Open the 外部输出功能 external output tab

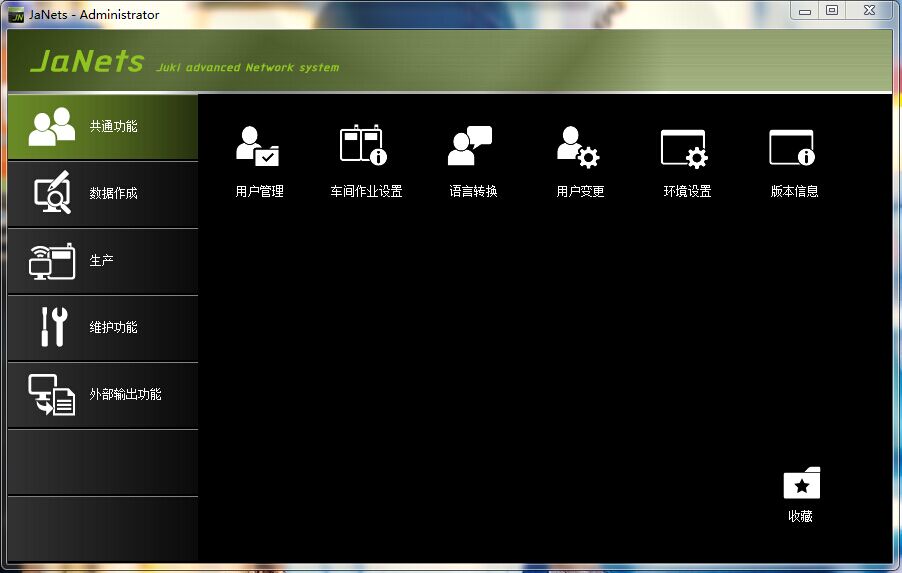[103, 396]
